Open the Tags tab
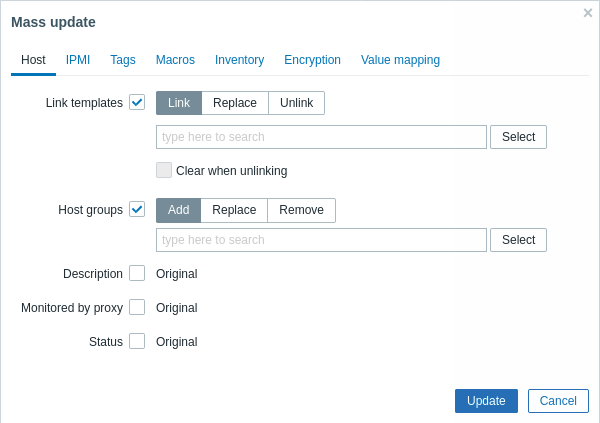This screenshot has width=600, height=423. click(123, 60)
